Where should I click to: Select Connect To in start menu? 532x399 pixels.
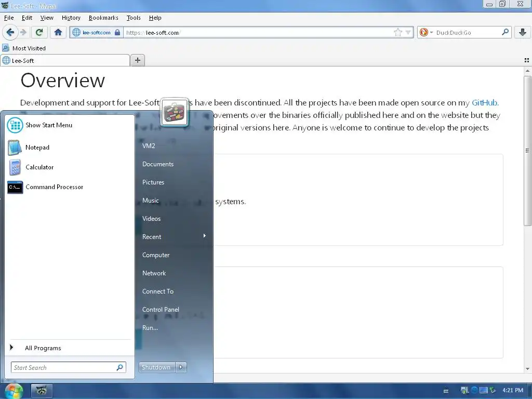158,291
